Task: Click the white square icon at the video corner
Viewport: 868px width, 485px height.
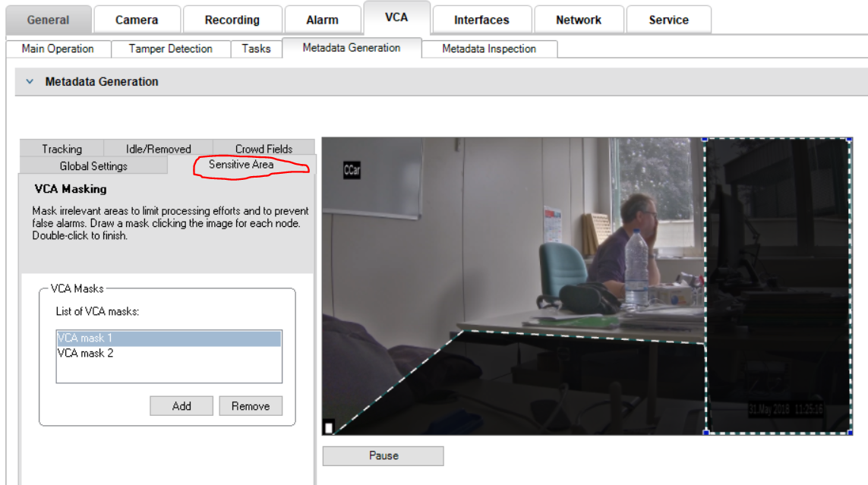Action: (x=329, y=428)
